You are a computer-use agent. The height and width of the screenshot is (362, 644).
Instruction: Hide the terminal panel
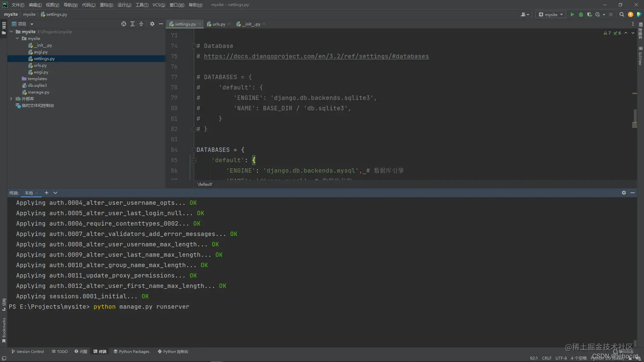tap(632, 193)
